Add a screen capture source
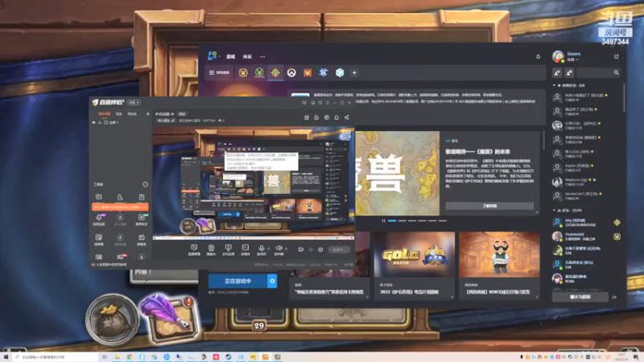644x362 pixels. pos(194,249)
